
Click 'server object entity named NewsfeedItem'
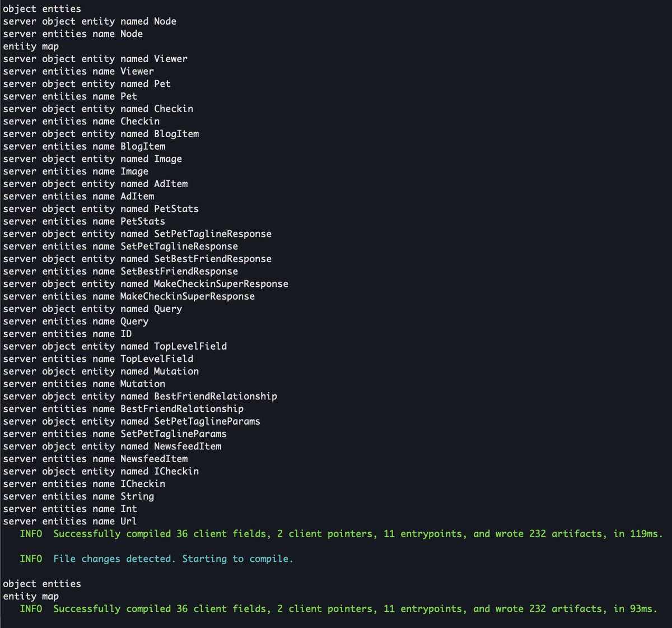112,446
